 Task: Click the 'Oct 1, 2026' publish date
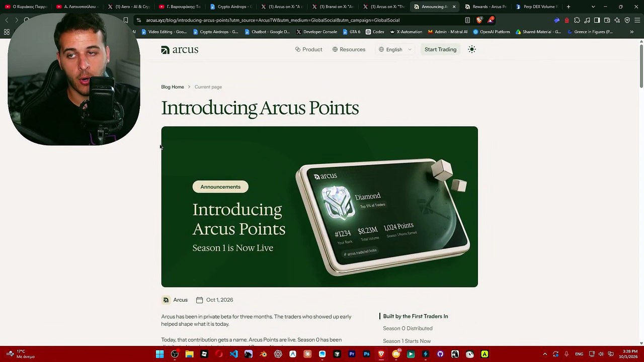(x=219, y=300)
